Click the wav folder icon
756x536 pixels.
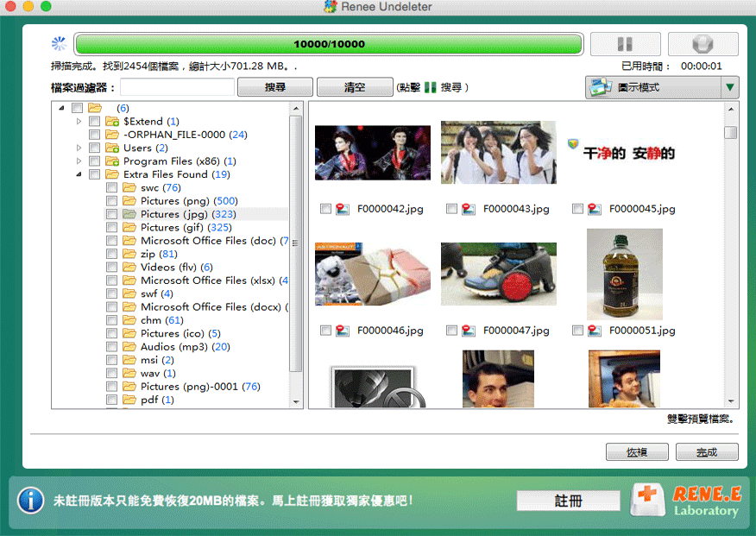click(x=129, y=373)
